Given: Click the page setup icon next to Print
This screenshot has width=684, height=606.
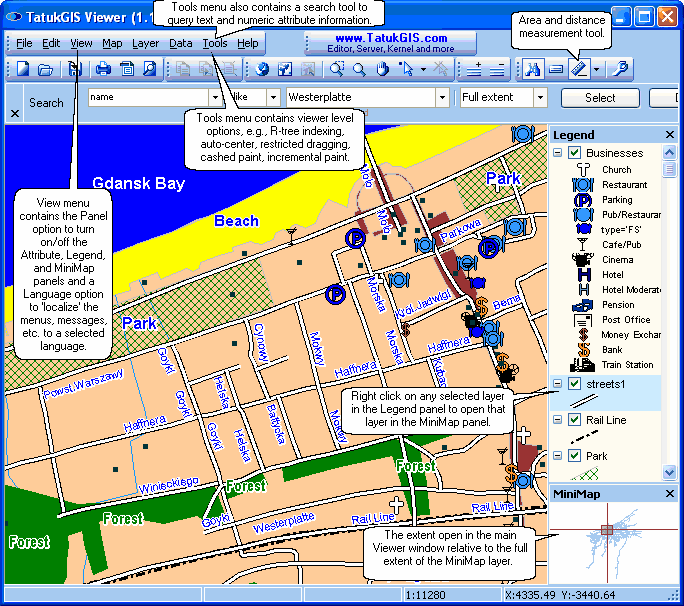Looking at the screenshot, I should tap(127, 69).
